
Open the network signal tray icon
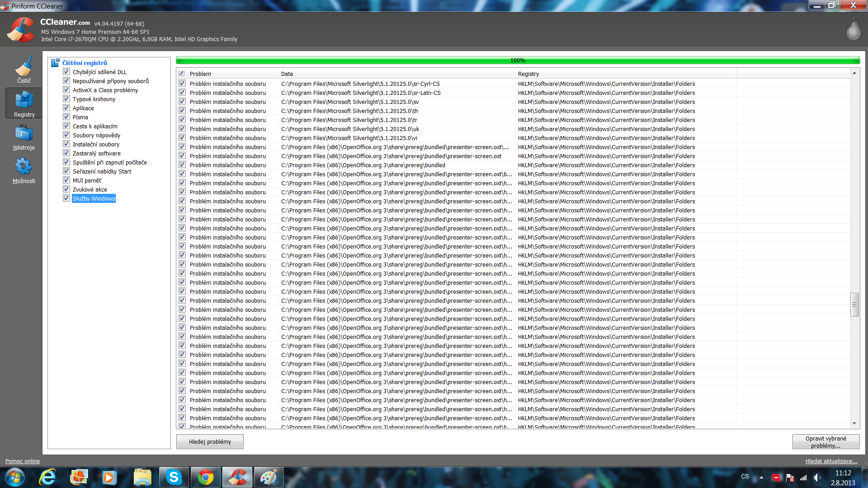(x=803, y=477)
